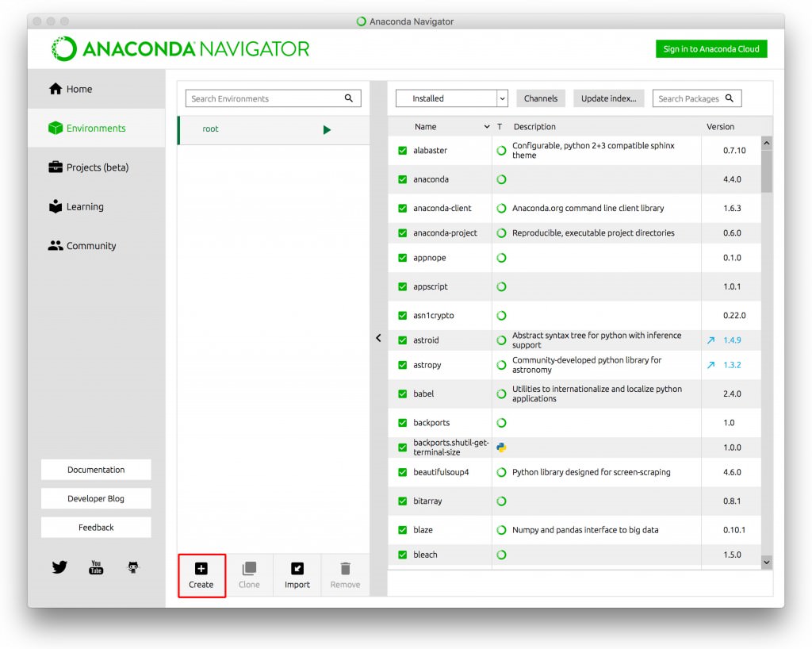Viewport: 812px width, 649px height.
Task: Click the conda type icon for bitarray
Action: (x=501, y=501)
